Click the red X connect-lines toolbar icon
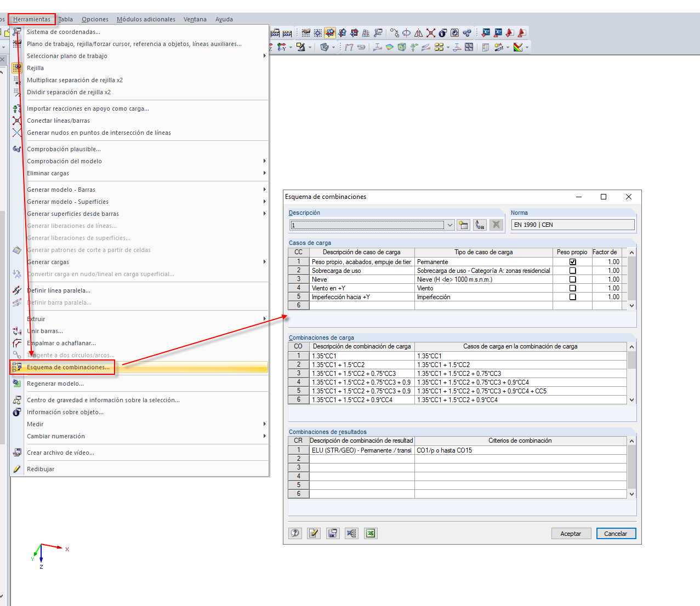The height and width of the screenshot is (606, 700). [431, 33]
